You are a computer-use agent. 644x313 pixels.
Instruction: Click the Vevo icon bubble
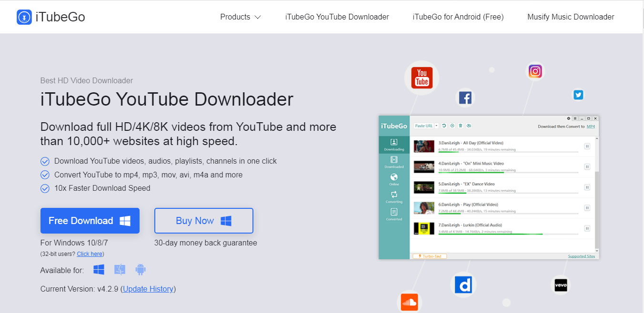[x=560, y=285]
